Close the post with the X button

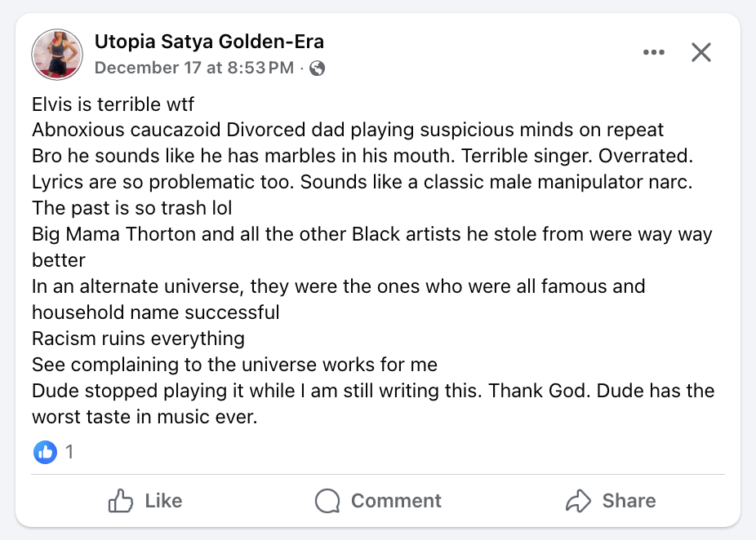tap(700, 53)
